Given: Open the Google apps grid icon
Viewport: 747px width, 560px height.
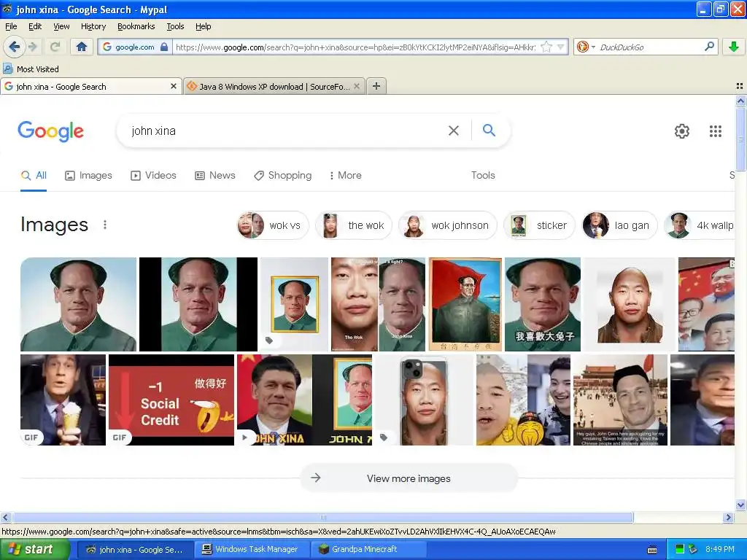Looking at the screenshot, I should point(715,131).
